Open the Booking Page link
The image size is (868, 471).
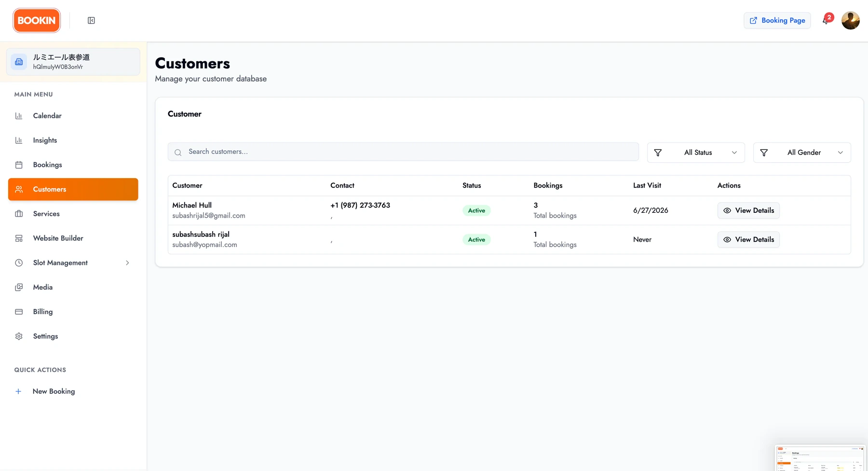point(777,20)
